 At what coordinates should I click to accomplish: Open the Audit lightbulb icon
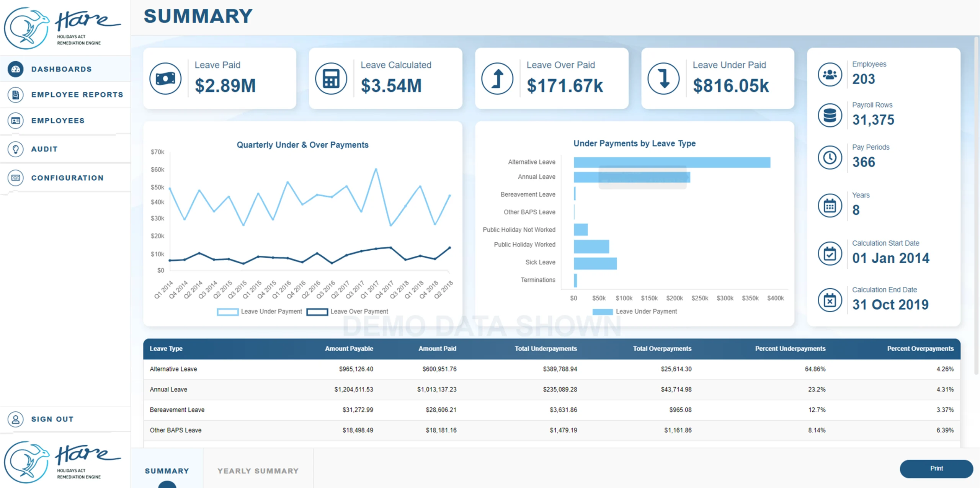pos(16,149)
